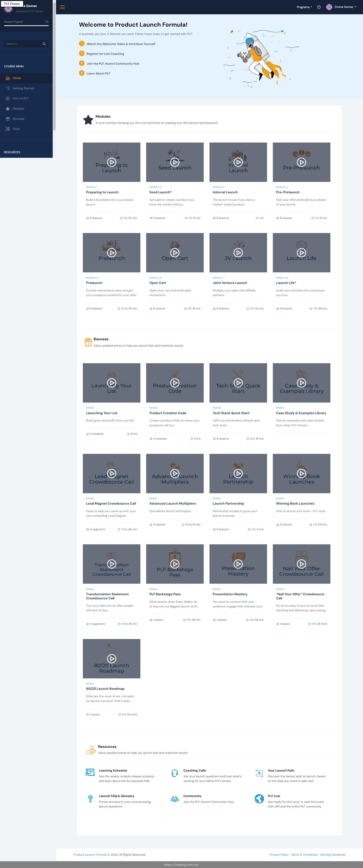The image size is (363, 868).
Task: Open Register for Live Coaching link
Action: click(x=105, y=54)
